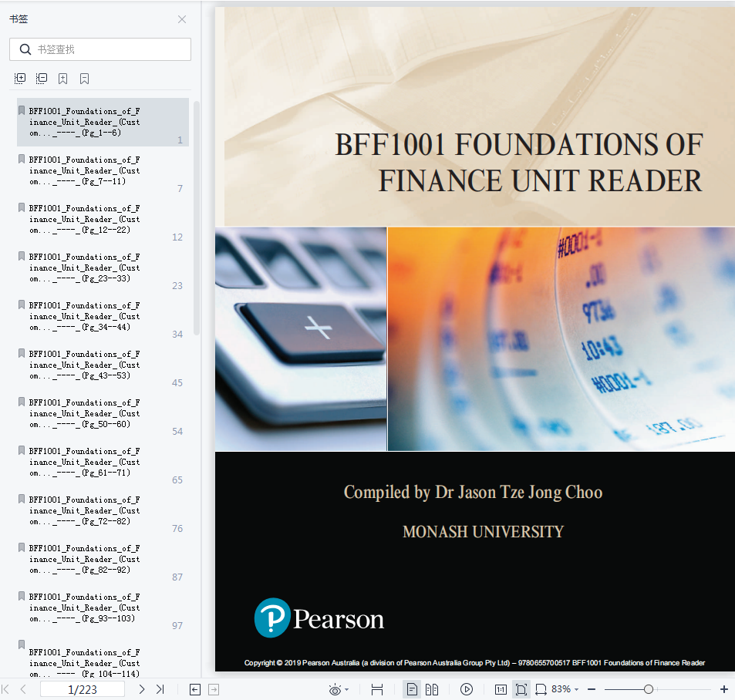Jump to the last page
Screen dimensions: 735x700
[x=160, y=689]
